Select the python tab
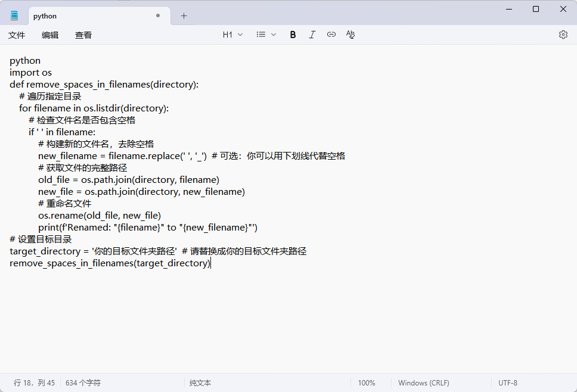Screen dimensions: 577x392 tap(89, 16)
